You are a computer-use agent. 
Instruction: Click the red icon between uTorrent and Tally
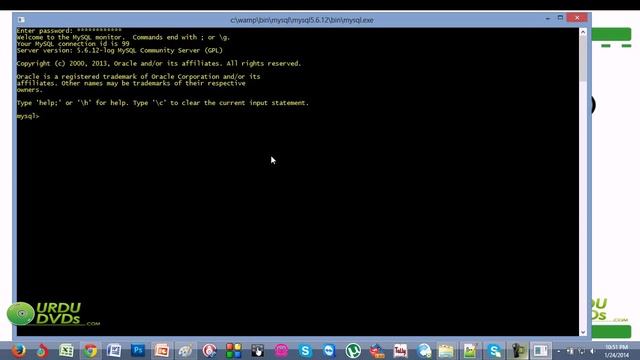pos(377,351)
